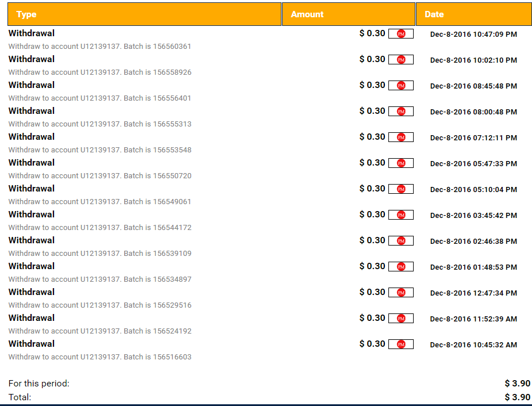532x406 pixels.
Task: Click Perfect Money icon for batch 156555313 row
Action: (x=401, y=111)
